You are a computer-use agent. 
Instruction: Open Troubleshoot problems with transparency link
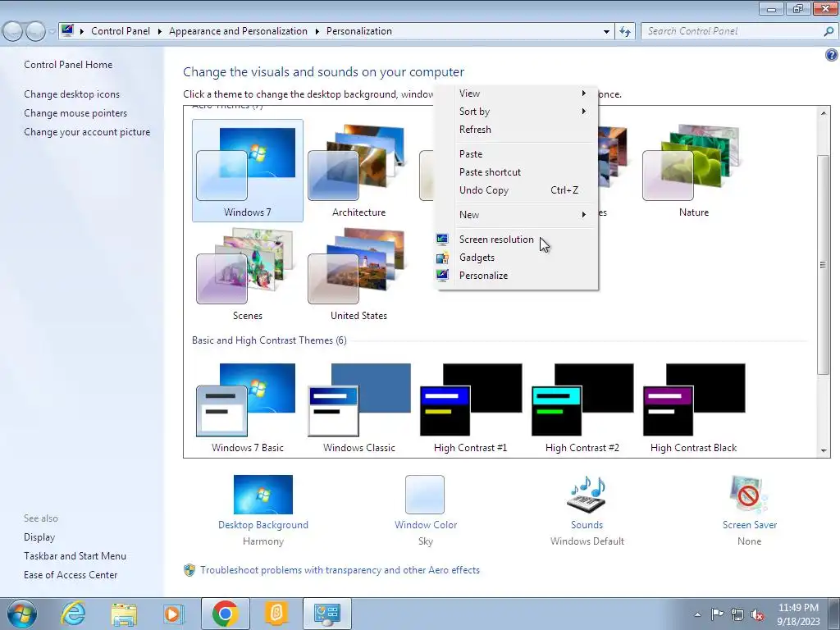(x=340, y=570)
